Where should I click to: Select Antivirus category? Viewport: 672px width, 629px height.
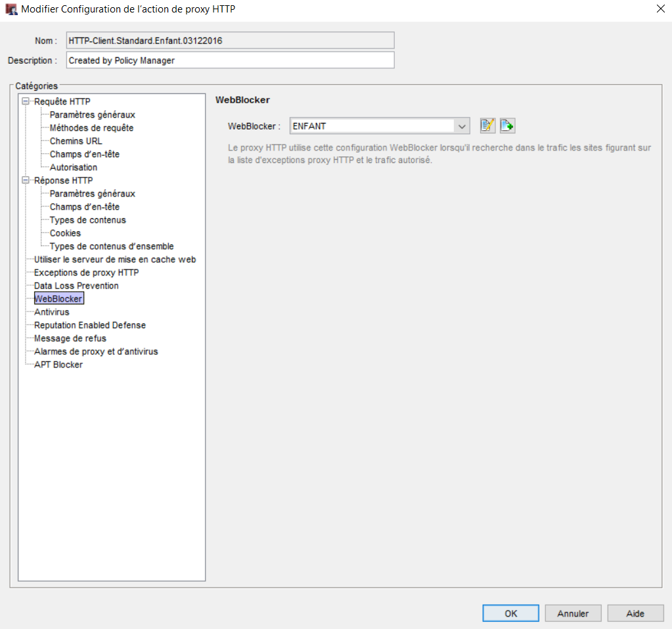point(51,312)
